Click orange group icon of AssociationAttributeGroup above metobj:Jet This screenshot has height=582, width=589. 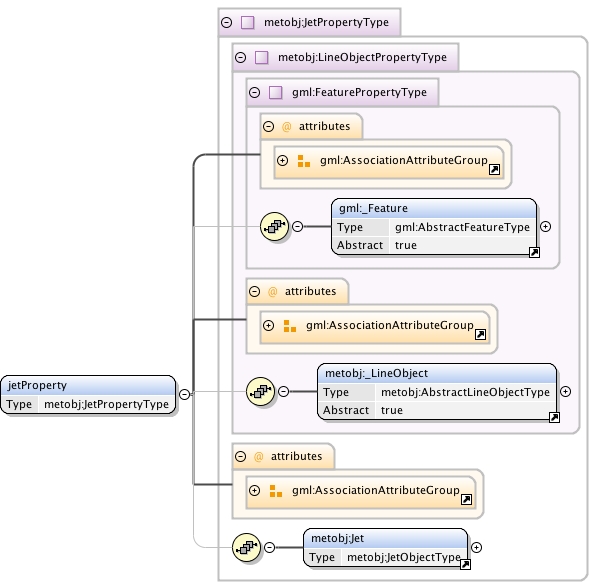[276, 491]
